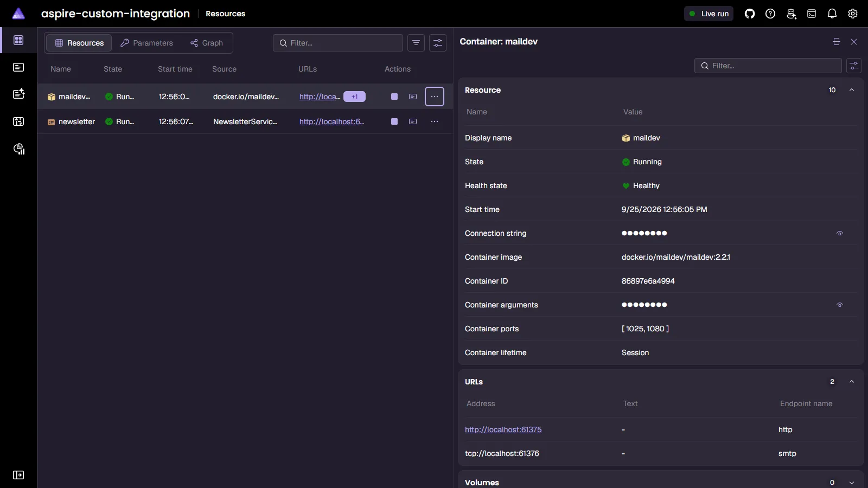Open the GitHub repository icon
Image resolution: width=868 pixels, height=488 pixels.
[750, 14]
